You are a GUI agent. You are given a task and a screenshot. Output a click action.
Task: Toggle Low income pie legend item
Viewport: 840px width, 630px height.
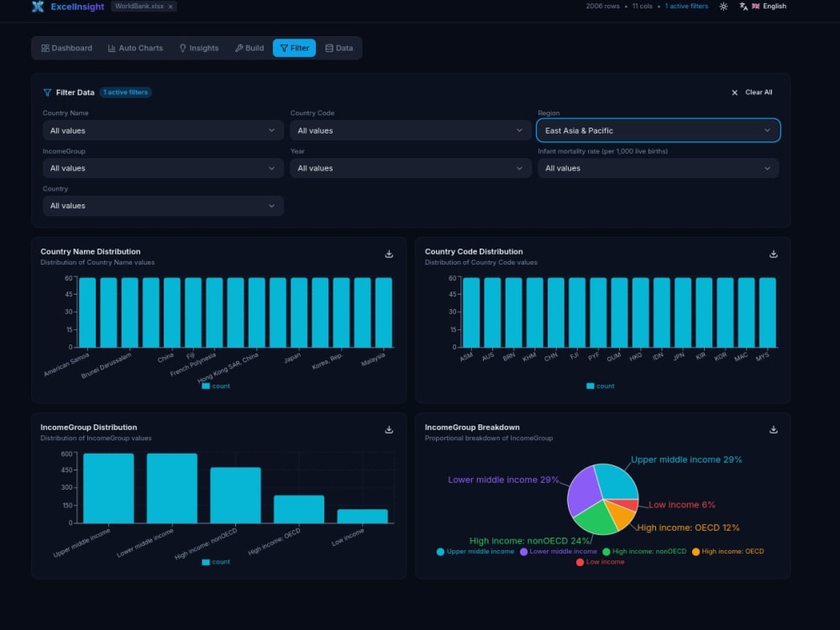(600, 562)
